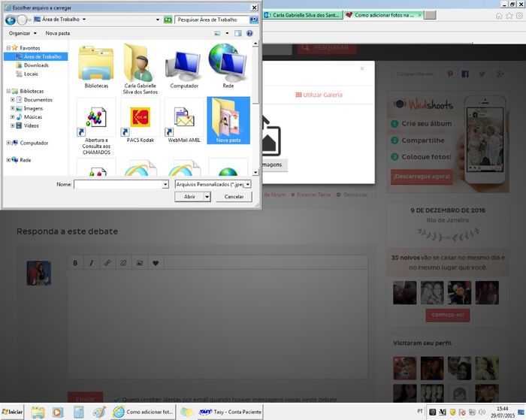This screenshot has height=420, width=526.
Task: Click the dialog back navigation arrow
Action: tap(11, 20)
